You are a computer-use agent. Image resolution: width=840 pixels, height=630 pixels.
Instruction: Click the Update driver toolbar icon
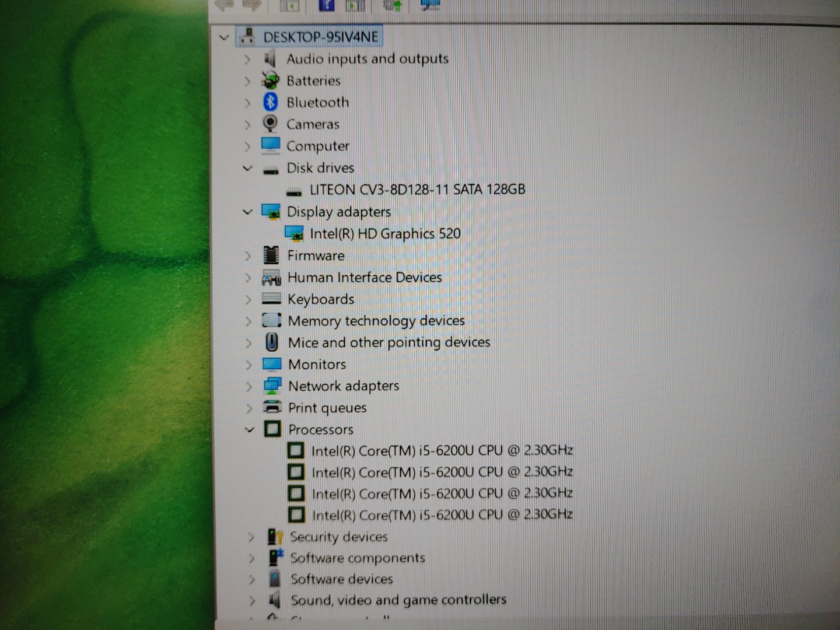click(x=391, y=6)
